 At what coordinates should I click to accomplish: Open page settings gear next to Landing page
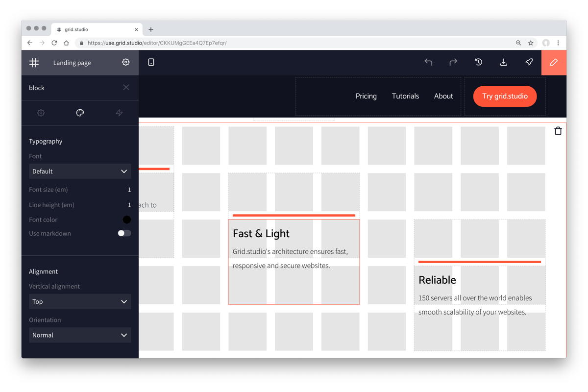[x=126, y=62]
